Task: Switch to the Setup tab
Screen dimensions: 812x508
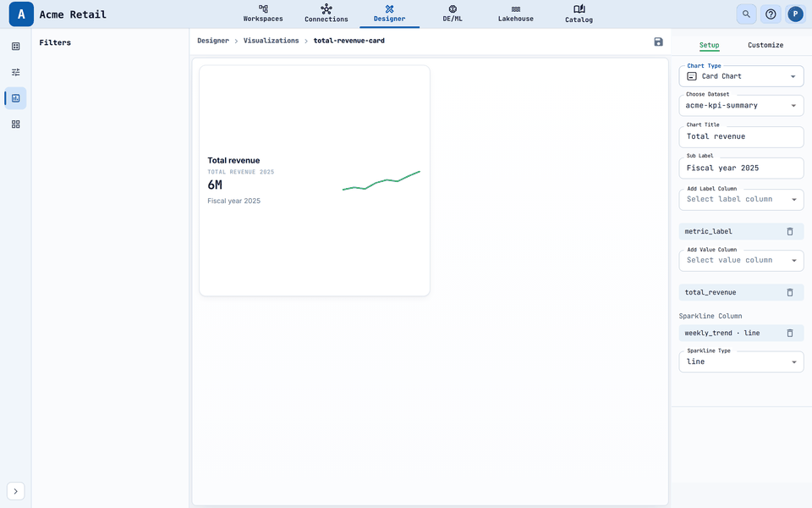Action: coord(709,45)
